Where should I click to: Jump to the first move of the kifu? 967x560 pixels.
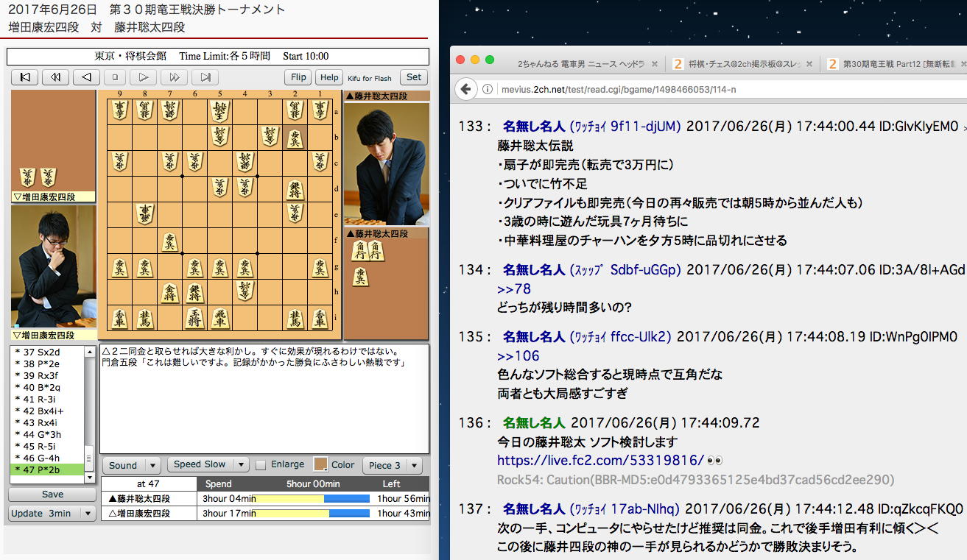[24, 77]
